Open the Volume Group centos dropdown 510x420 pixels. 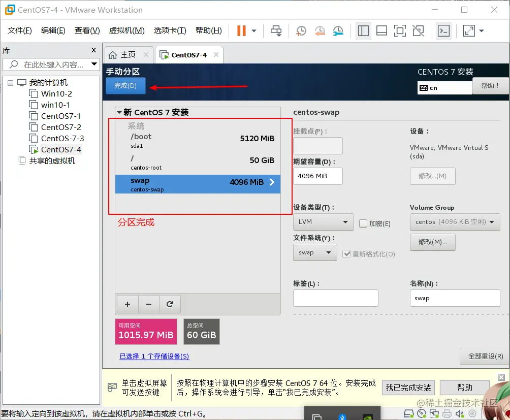455,222
